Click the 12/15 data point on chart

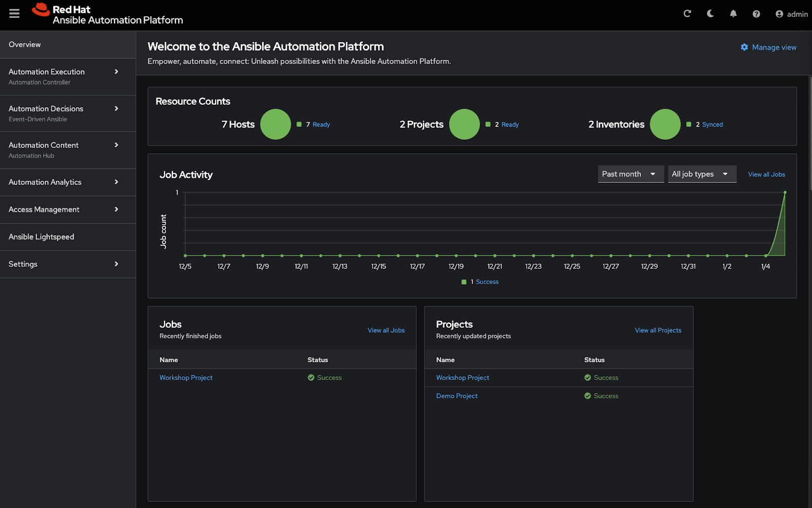coord(379,256)
